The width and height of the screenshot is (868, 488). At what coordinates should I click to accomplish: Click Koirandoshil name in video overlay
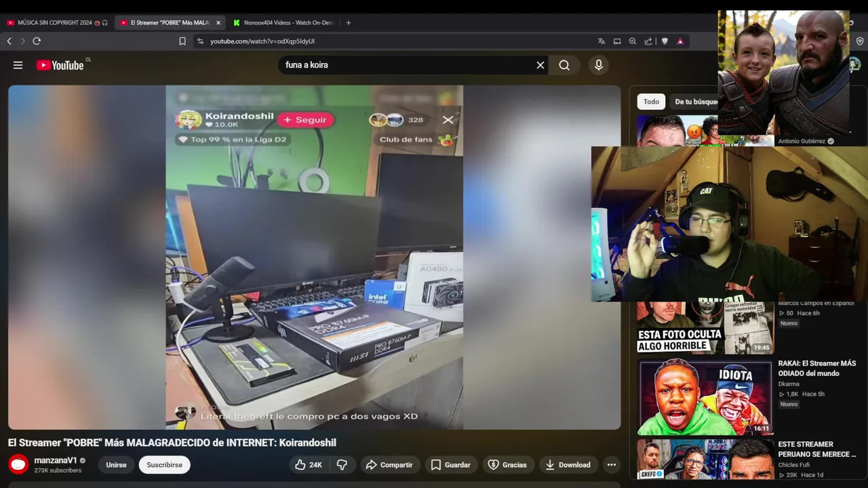(239, 116)
